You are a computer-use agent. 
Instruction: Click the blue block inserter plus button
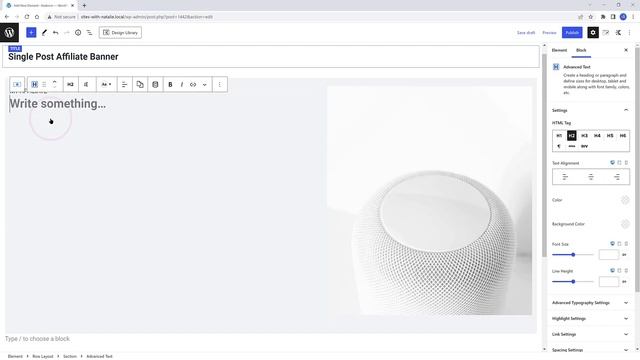coord(31,33)
